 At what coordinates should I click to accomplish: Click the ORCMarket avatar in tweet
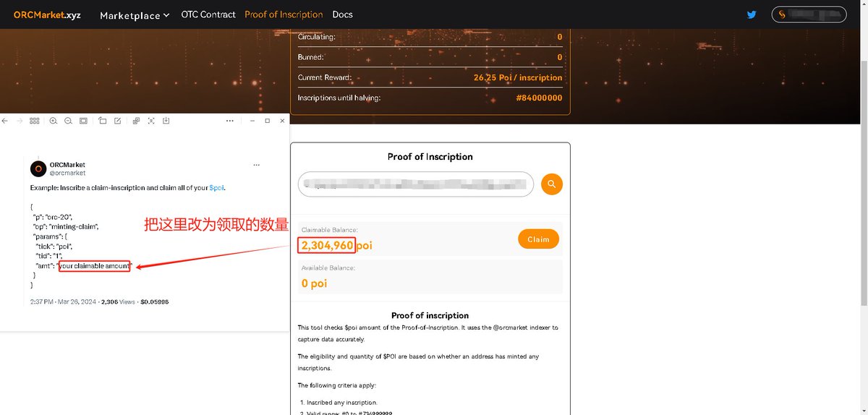(38, 169)
